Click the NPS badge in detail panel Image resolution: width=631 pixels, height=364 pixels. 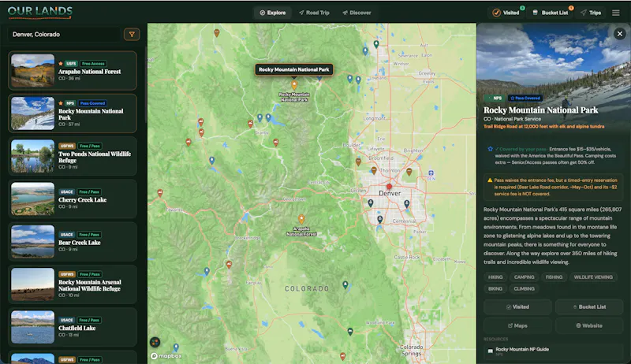[x=495, y=98]
